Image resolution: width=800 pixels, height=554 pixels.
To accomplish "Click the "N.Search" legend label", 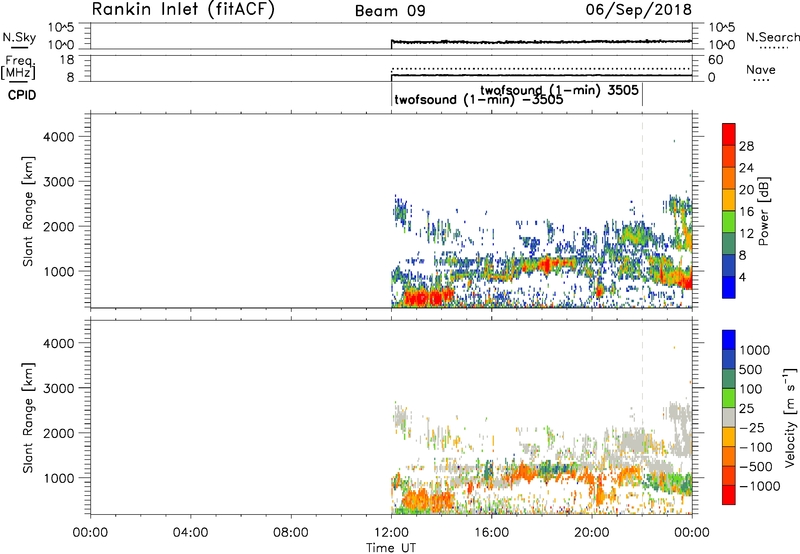I will pyautogui.click(x=772, y=37).
